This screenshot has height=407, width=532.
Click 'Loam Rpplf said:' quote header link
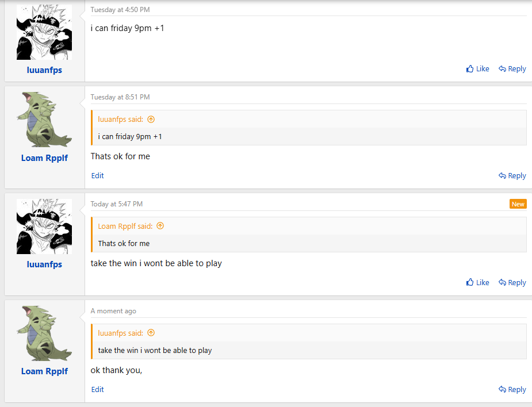[x=125, y=226]
